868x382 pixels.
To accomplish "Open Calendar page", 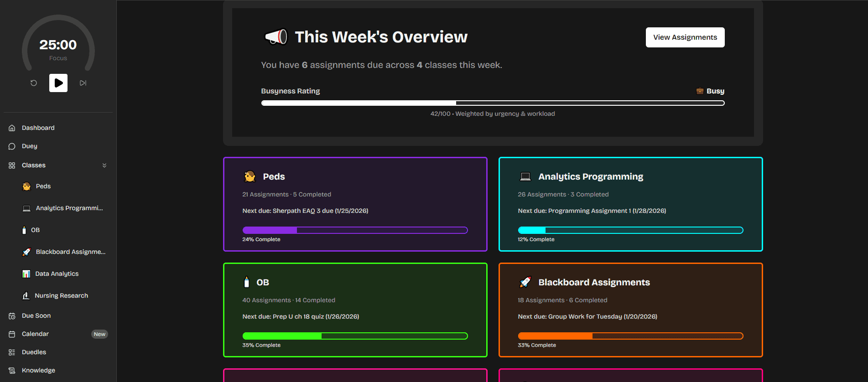I will click(35, 334).
